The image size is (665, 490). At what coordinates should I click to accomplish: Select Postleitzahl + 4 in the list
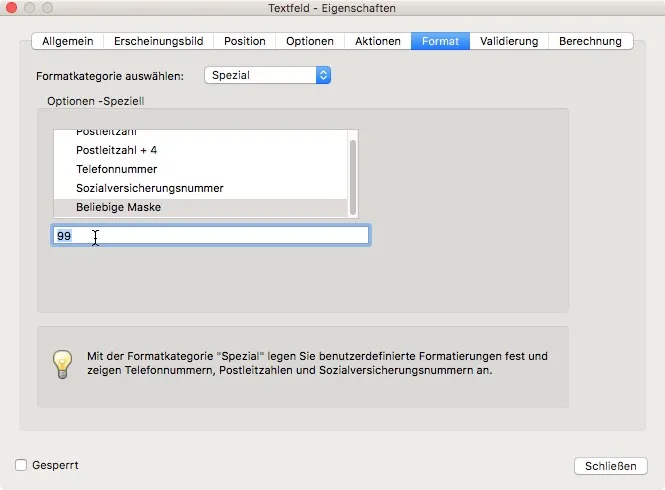(200, 150)
